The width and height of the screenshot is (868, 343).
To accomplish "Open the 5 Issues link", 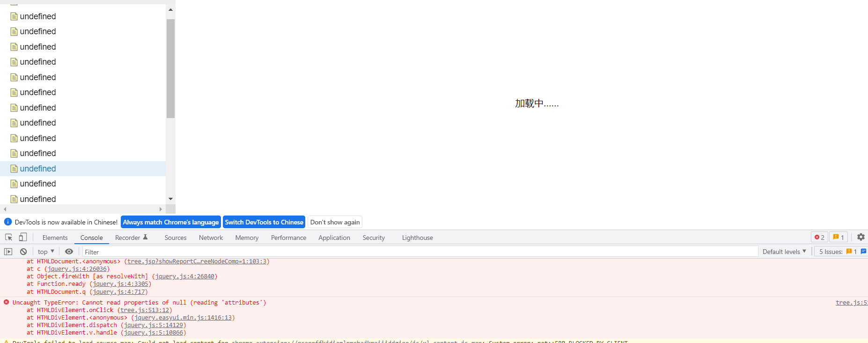I will coord(840,252).
